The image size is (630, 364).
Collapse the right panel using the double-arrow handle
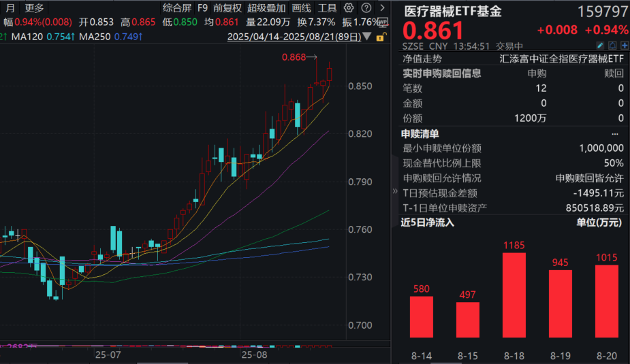395,192
